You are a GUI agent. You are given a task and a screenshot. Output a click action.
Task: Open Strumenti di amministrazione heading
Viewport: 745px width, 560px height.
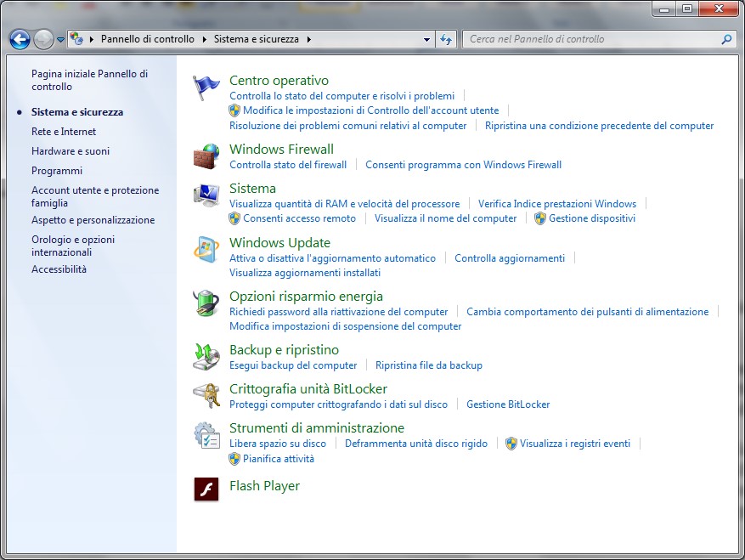[x=317, y=427]
